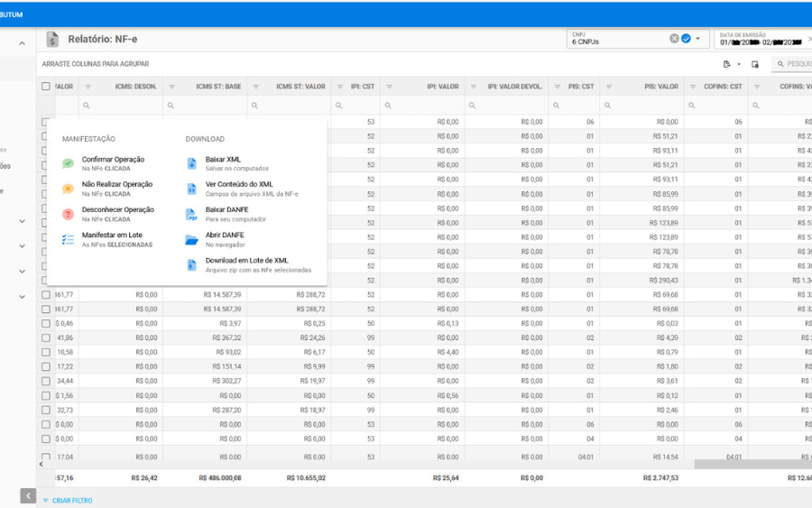812x508 pixels.
Task: Open filter icon for ICMS ST: BASE column
Action: (x=172, y=87)
